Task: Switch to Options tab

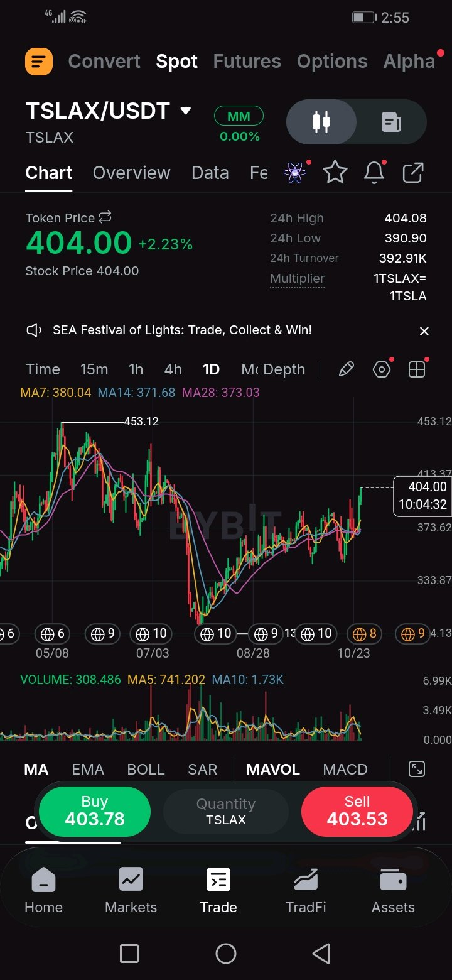Action: coord(332,61)
